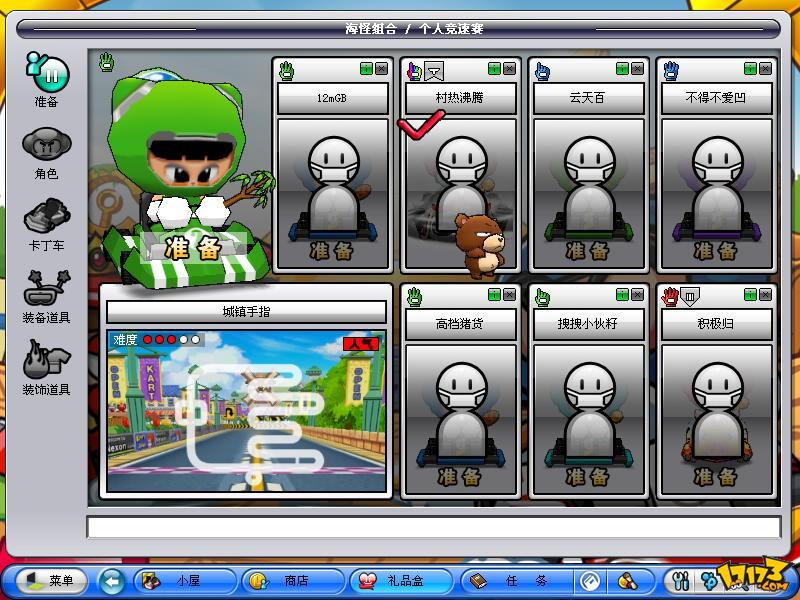Click the back arrow button in bottom bar
This screenshot has width=800, height=600.
pyautogui.click(x=112, y=581)
